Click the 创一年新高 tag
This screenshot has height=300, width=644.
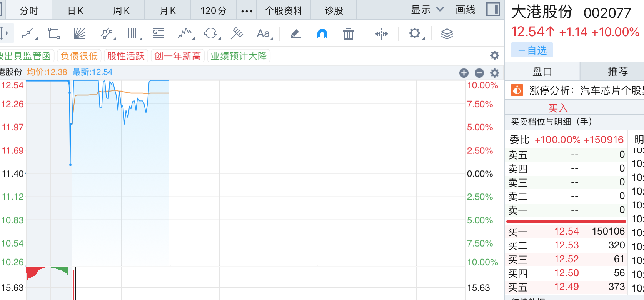[x=177, y=56]
